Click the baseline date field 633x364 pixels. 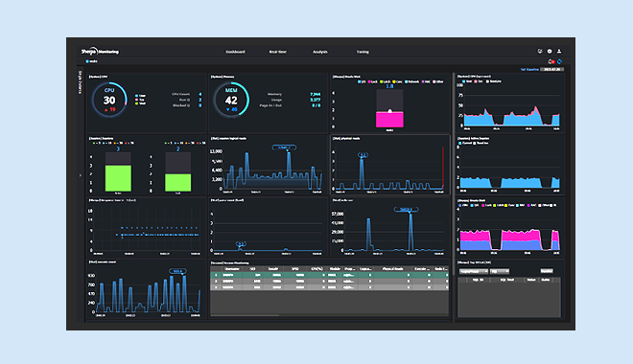pos(551,69)
